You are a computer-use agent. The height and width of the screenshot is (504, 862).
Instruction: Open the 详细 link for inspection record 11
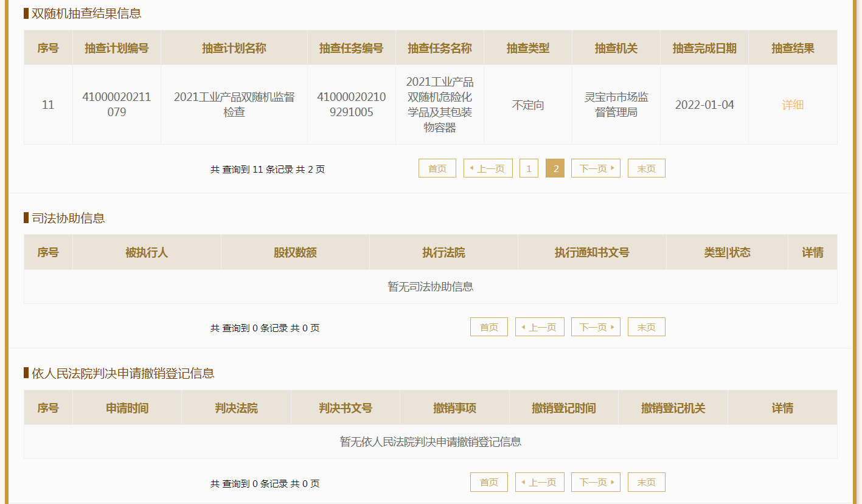(x=793, y=105)
